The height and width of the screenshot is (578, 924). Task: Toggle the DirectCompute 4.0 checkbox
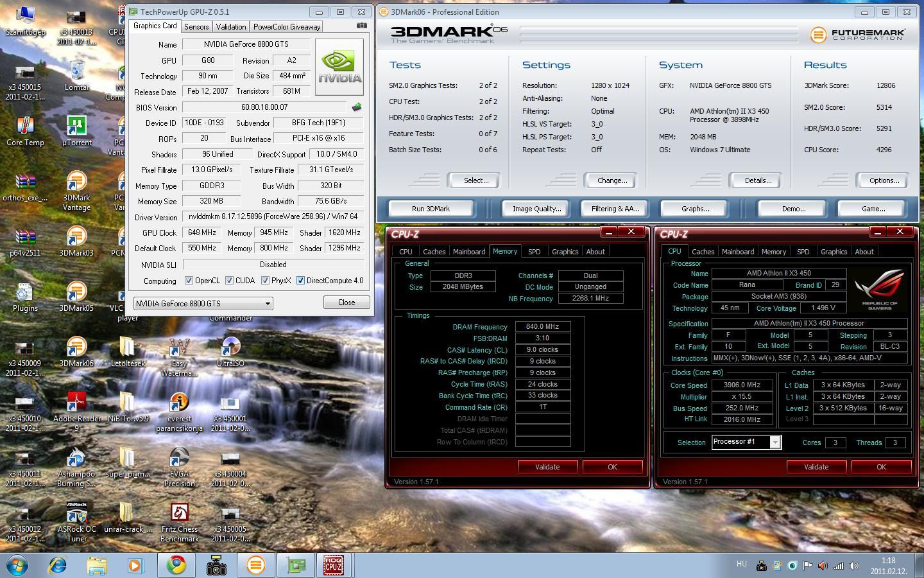(300, 281)
